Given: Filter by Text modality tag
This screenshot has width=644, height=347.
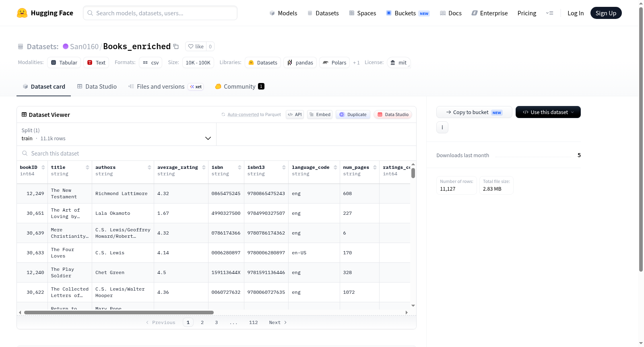Looking at the screenshot, I should pyautogui.click(x=96, y=62).
